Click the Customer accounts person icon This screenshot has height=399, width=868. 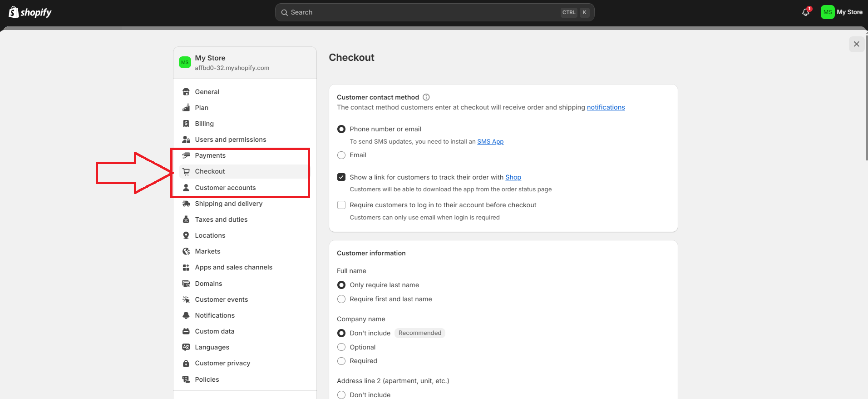(186, 188)
